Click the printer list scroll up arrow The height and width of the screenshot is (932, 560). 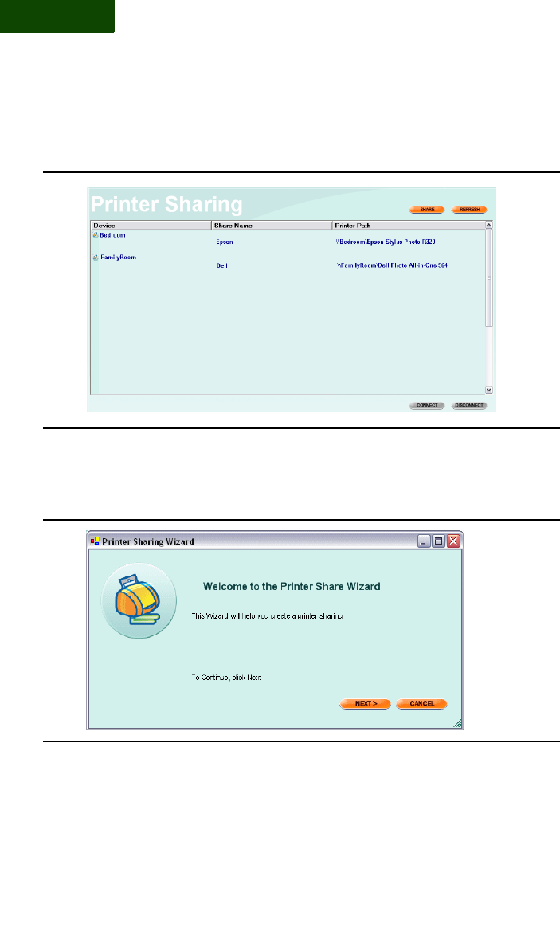(x=489, y=226)
